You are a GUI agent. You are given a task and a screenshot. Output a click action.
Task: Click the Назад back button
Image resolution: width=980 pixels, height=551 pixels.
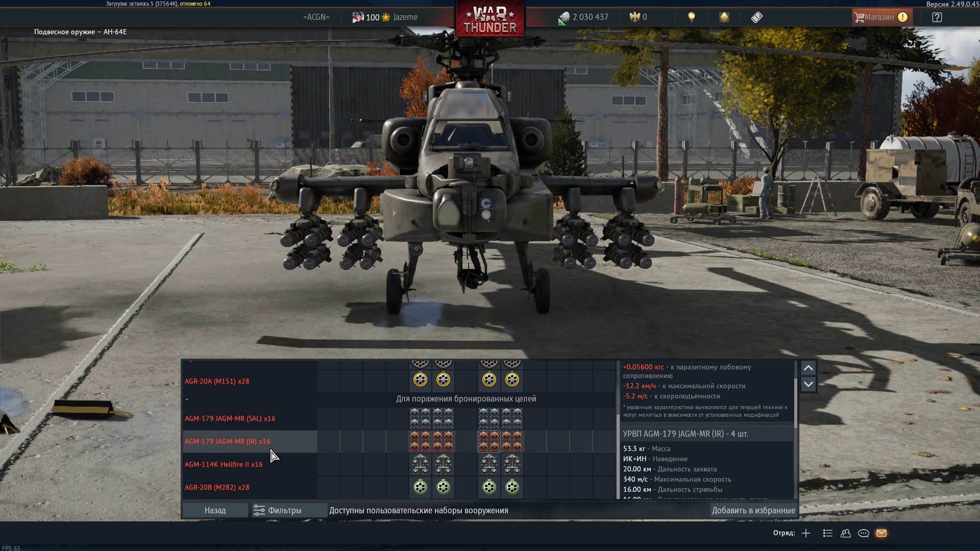tap(215, 510)
